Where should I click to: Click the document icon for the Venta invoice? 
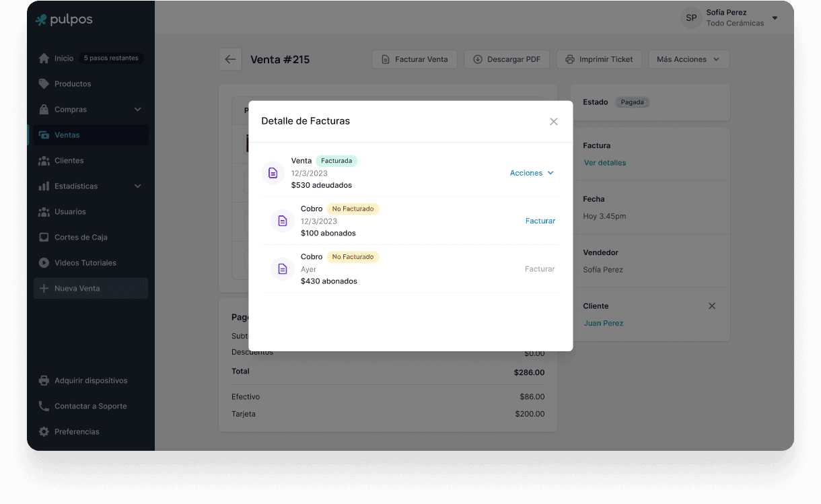click(x=273, y=173)
